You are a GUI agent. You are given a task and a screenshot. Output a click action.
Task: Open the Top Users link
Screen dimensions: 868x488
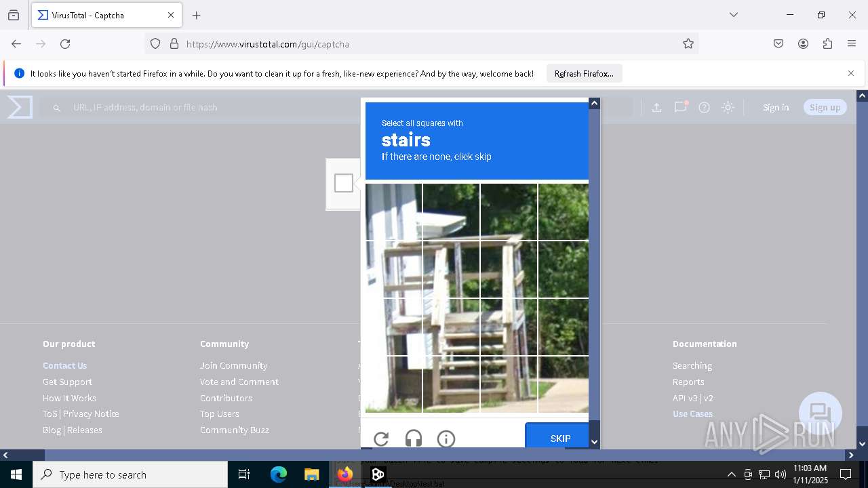[219, 413]
